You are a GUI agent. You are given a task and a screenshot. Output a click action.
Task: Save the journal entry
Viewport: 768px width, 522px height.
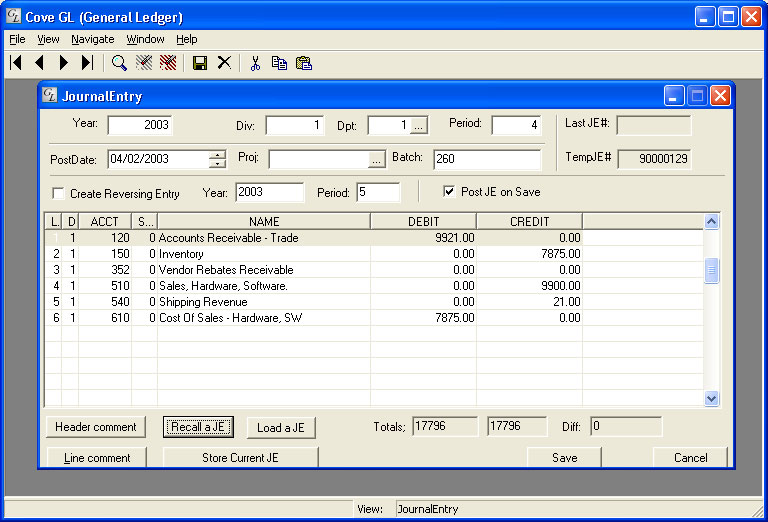coord(564,457)
